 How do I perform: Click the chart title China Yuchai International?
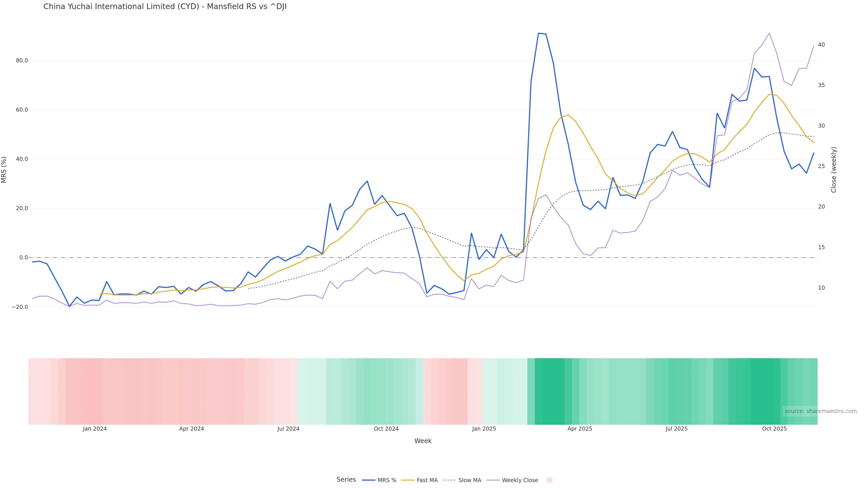click(x=165, y=6)
